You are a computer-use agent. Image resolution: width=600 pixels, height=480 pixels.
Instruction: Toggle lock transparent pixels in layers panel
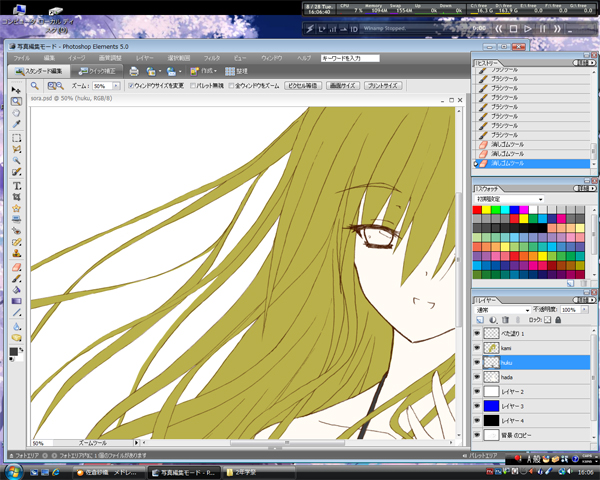[x=548, y=320]
